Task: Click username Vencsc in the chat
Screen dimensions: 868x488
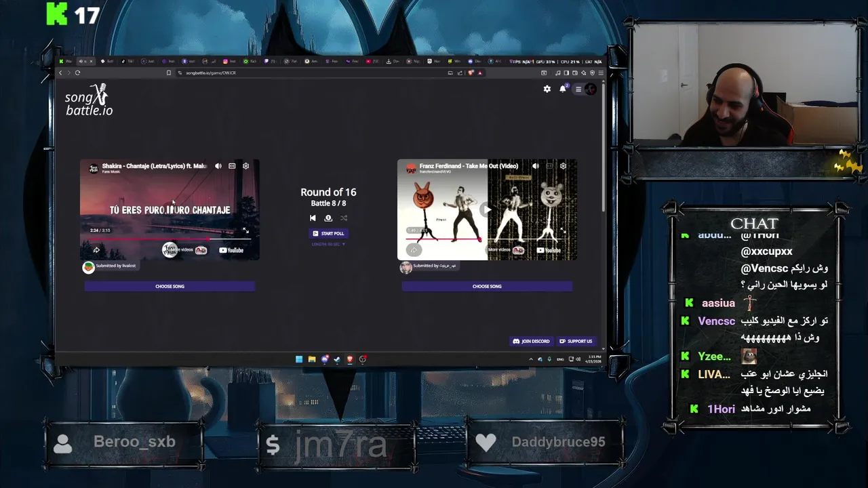Action: pos(717,321)
